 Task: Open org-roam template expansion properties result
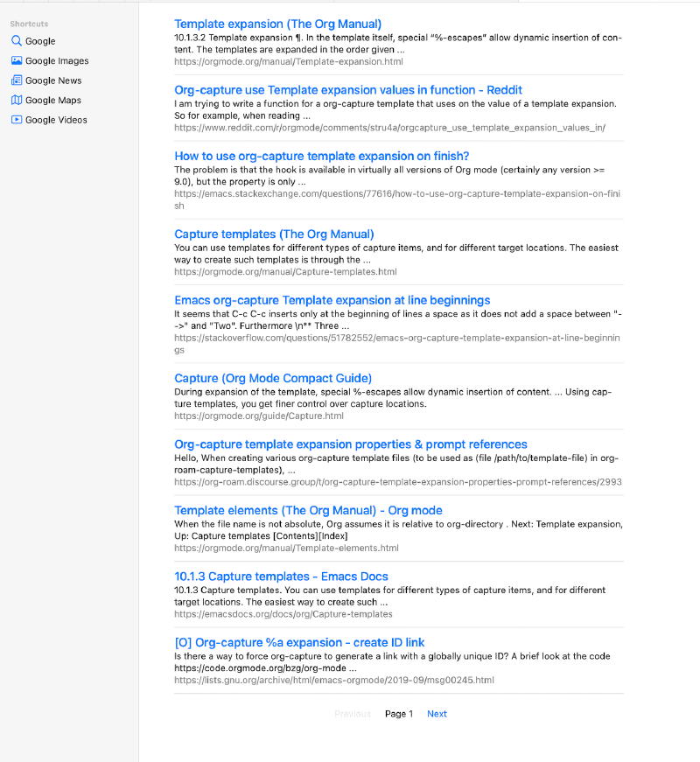point(350,444)
